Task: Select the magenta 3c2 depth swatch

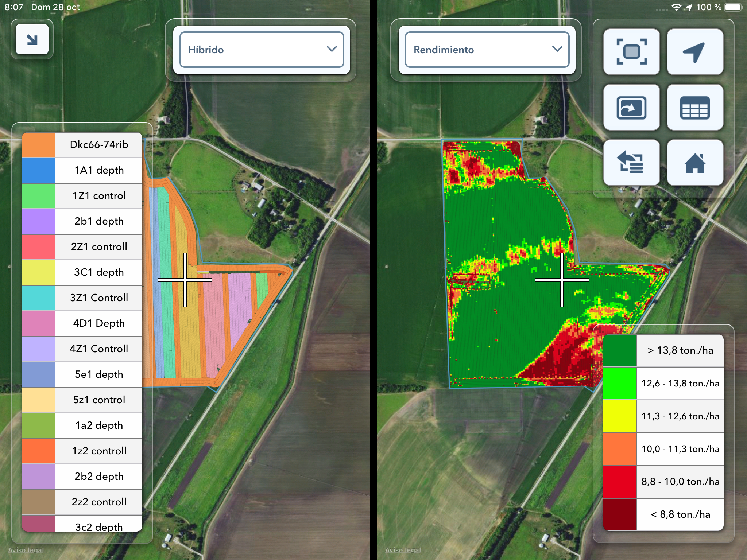Action: (x=38, y=524)
